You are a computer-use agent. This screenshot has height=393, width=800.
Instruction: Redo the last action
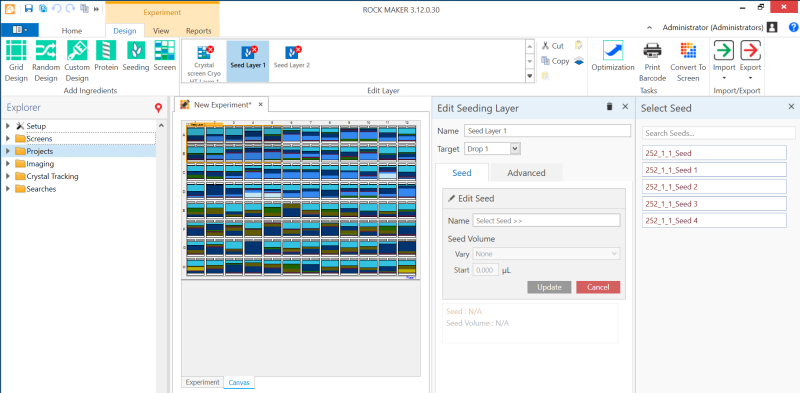70,8
